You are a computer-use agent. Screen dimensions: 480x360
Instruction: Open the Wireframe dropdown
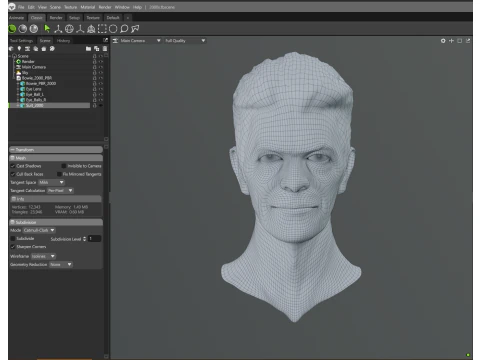point(43,256)
